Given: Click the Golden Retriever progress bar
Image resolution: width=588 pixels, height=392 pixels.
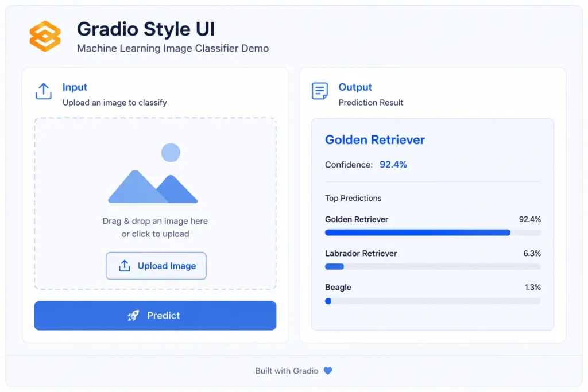Looking at the screenshot, I should click(433, 232).
